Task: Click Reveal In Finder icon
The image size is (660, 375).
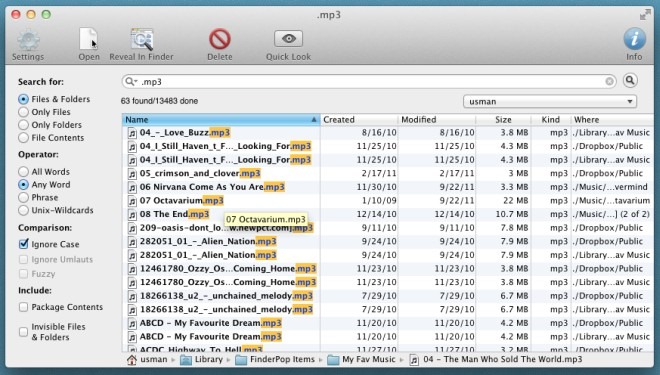Action: click(142, 40)
